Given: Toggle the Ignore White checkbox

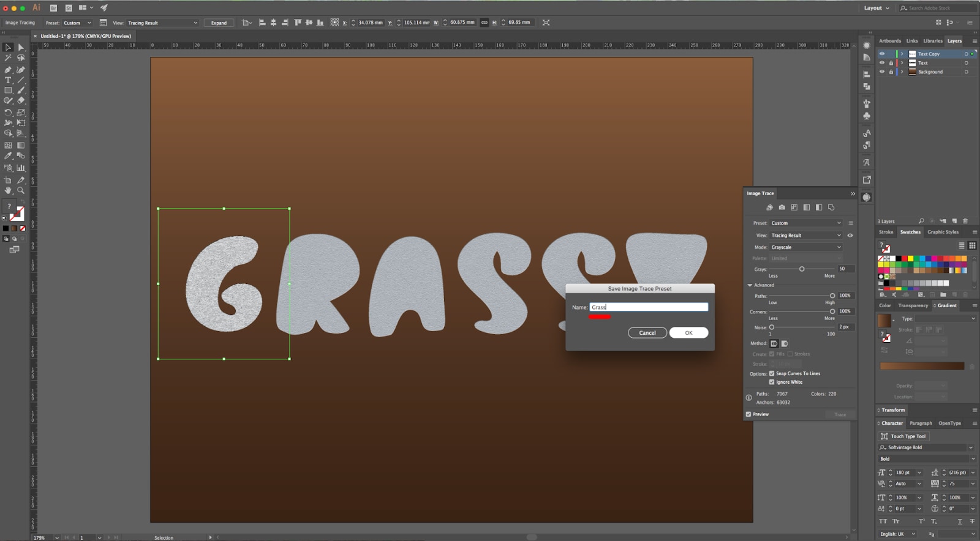Looking at the screenshot, I should (x=772, y=382).
